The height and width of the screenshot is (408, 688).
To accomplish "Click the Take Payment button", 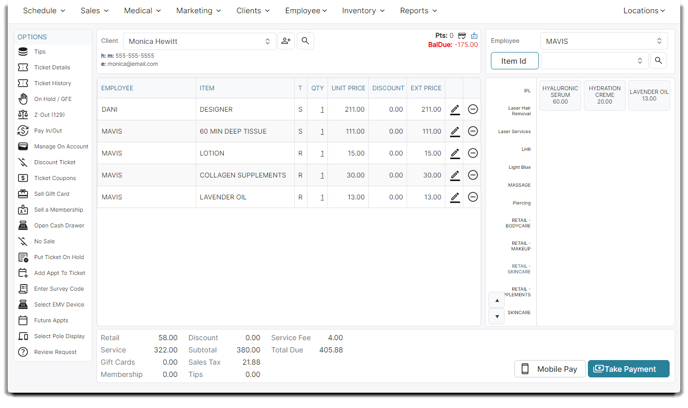I will (628, 369).
